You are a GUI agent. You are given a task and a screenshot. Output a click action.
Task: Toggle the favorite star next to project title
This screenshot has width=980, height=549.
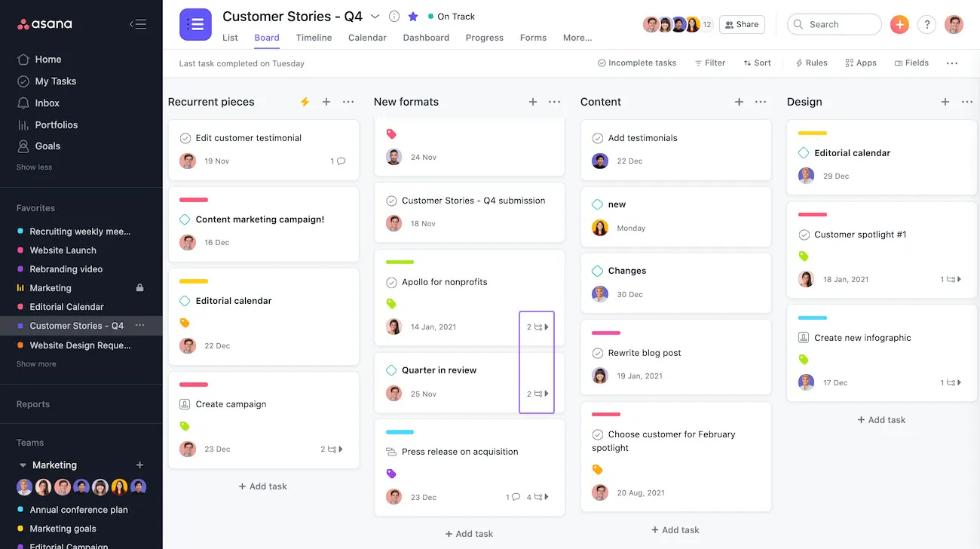pyautogui.click(x=413, y=17)
